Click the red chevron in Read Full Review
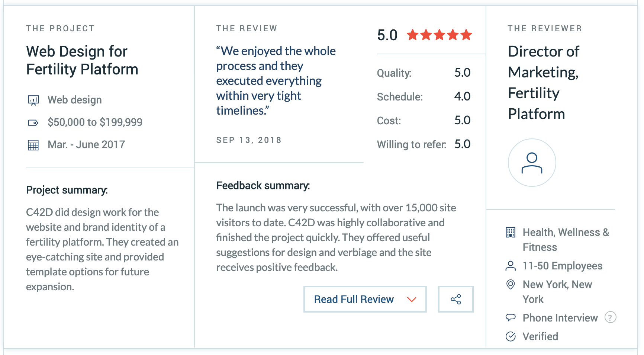 click(x=412, y=300)
